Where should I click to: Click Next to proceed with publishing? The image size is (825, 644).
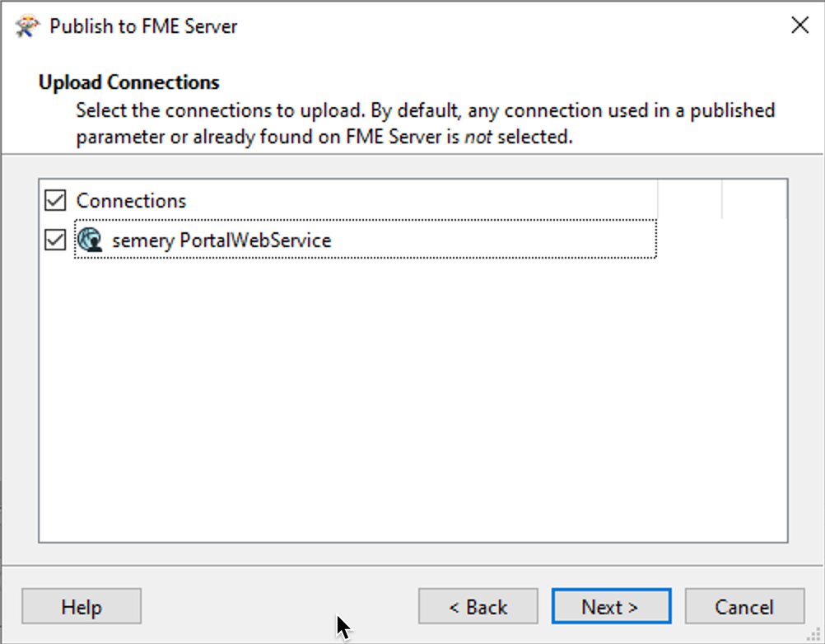pos(611,606)
